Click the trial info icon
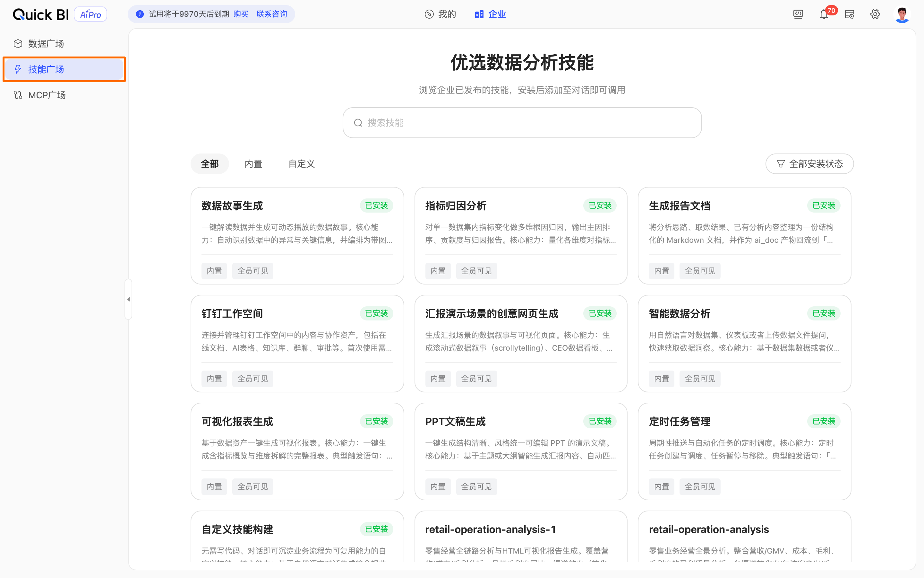 (x=140, y=14)
